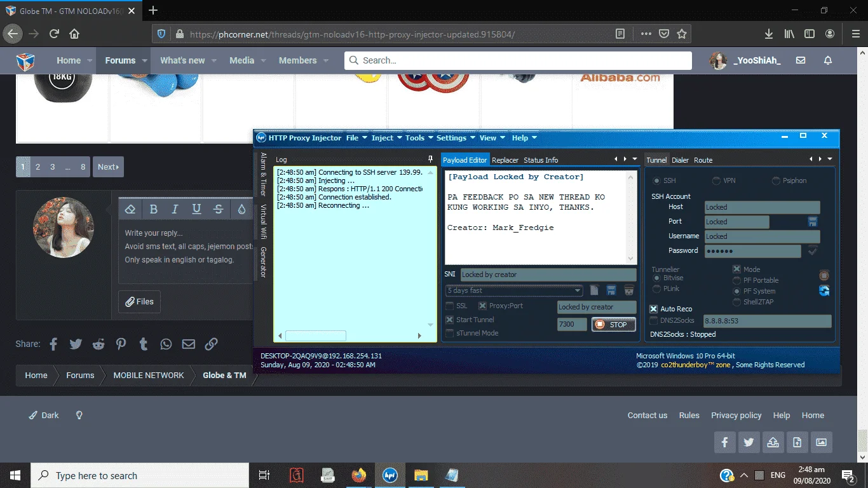The width and height of the screenshot is (868, 488).
Task: Click the pin icon in the Log panel
Action: coord(430,159)
